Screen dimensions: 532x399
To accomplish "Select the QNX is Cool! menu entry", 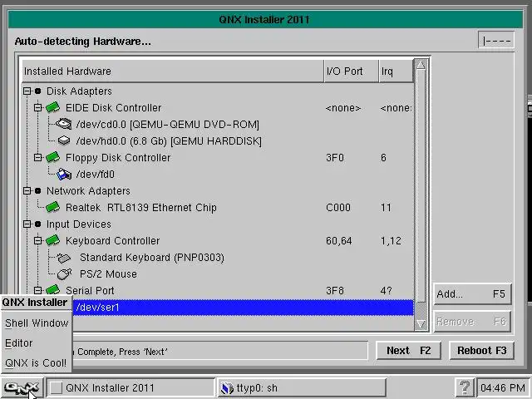I will click(37, 363).
